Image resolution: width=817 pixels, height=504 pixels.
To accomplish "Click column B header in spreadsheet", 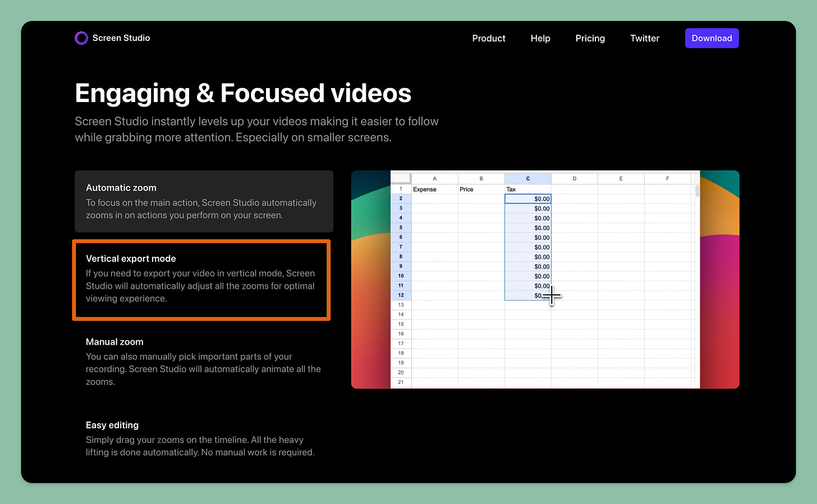I will pos(481,178).
